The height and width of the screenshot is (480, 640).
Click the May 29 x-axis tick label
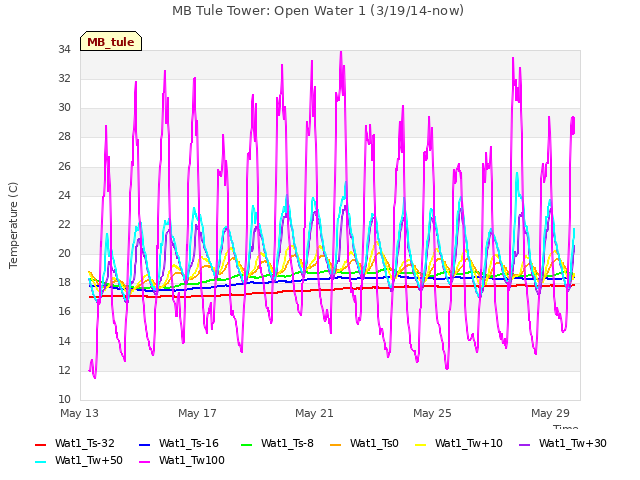(550, 413)
